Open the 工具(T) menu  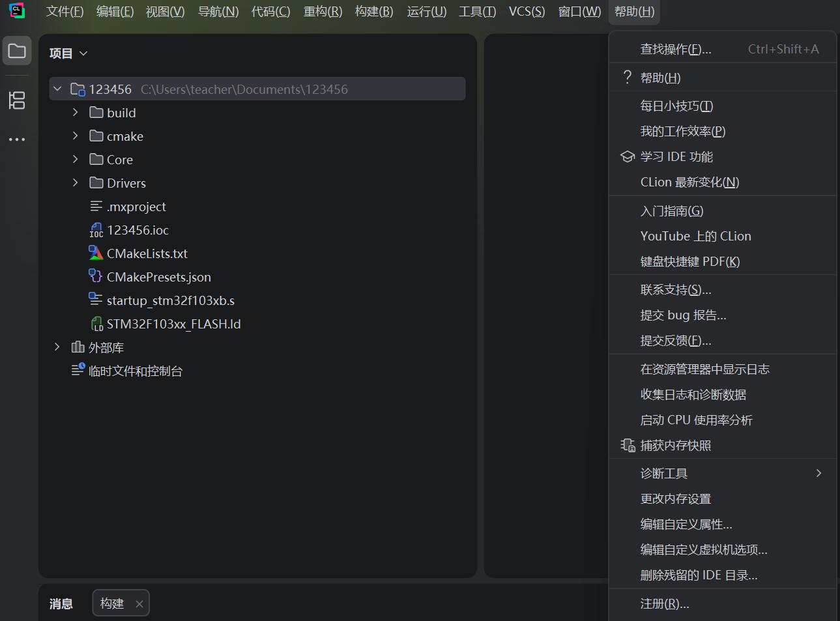point(478,12)
